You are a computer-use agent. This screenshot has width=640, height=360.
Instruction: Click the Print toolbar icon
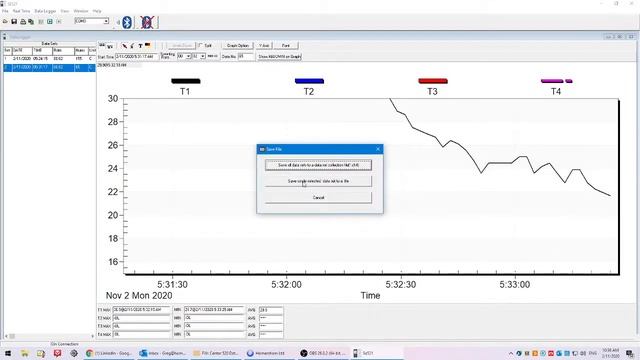pos(23,21)
